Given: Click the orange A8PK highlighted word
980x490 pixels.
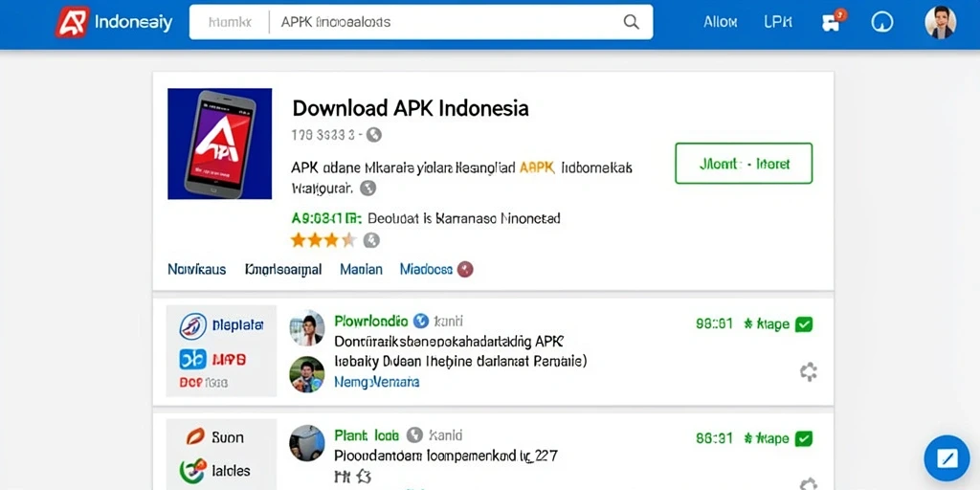Looking at the screenshot, I should pyautogui.click(x=538, y=167).
